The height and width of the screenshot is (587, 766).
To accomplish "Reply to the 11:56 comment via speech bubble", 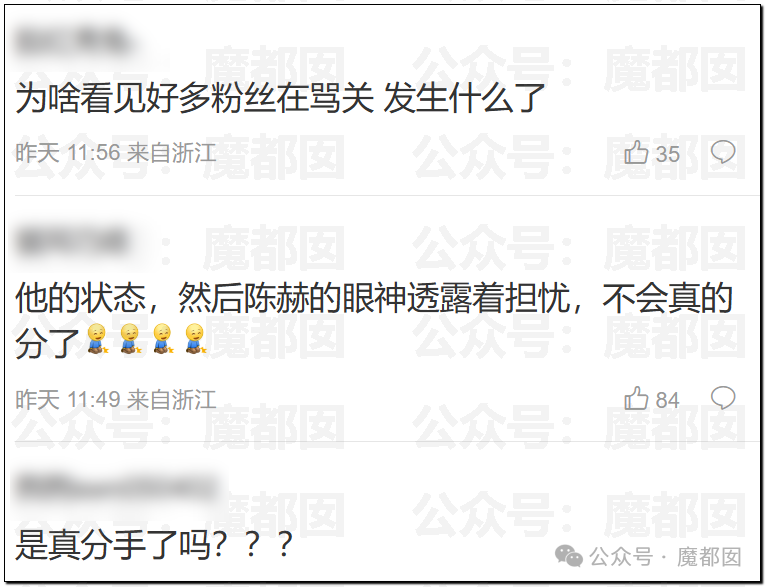I will (x=723, y=152).
